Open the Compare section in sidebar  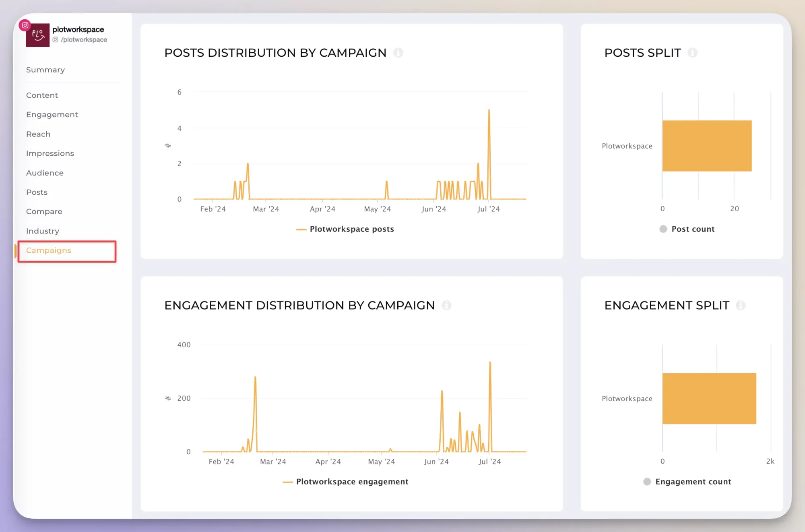click(44, 211)
